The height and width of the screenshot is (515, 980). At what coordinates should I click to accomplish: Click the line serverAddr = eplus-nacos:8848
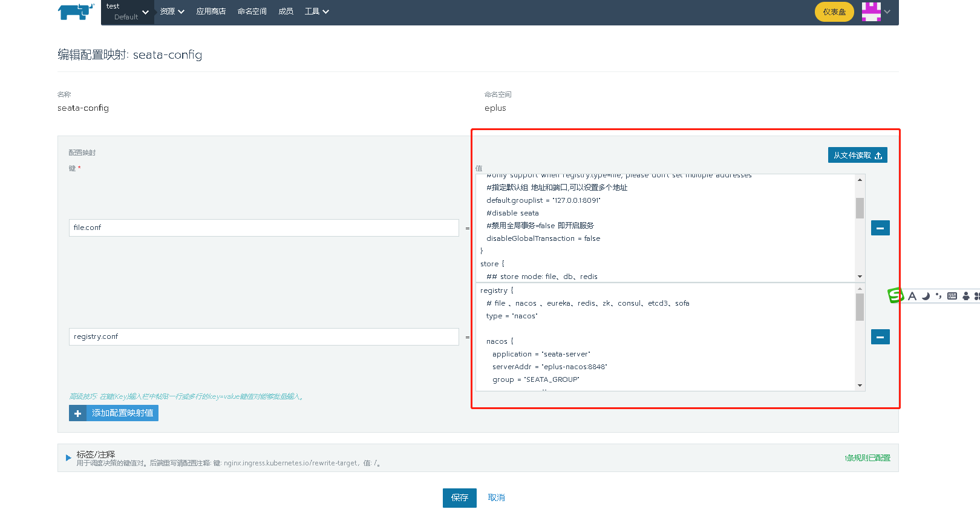tap(550, 367)
